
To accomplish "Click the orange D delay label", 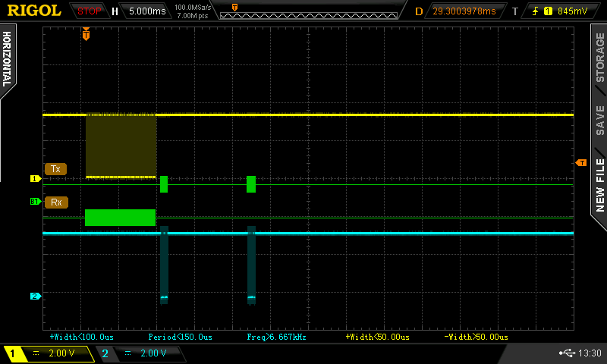I will tap(419, 11).
